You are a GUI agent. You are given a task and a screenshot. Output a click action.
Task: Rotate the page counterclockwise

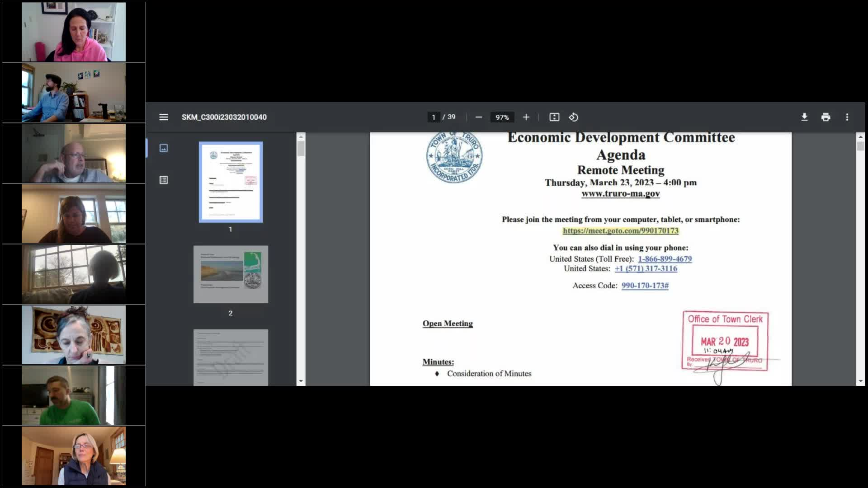574,117
